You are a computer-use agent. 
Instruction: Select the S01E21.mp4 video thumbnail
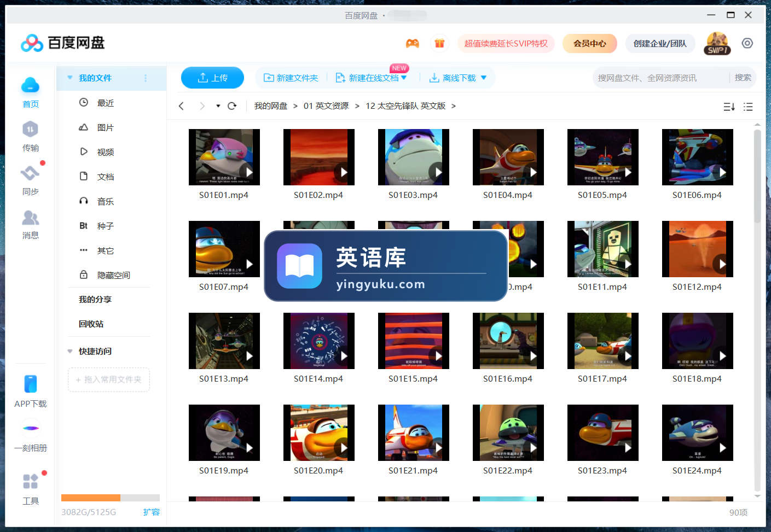pos(414,432)
